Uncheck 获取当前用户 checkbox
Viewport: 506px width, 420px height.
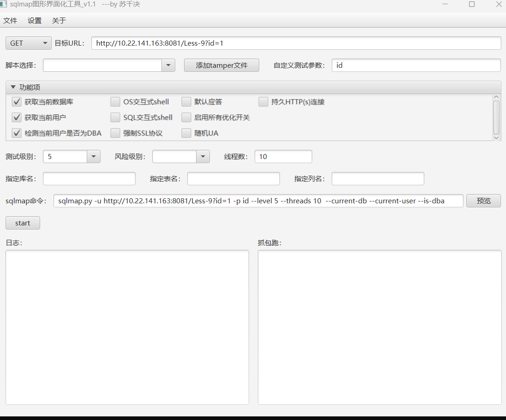tap(17, 118)
